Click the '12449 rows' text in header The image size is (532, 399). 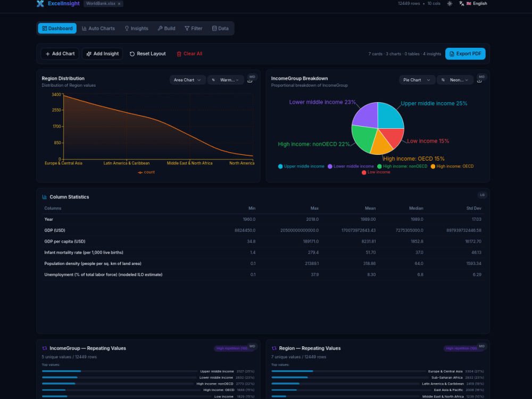tap(409, 4)
